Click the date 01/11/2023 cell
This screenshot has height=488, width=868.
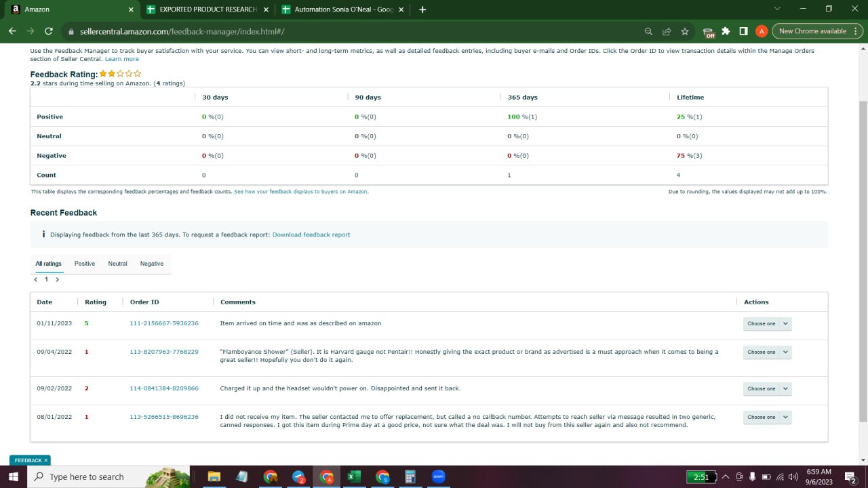pos(54,323)
